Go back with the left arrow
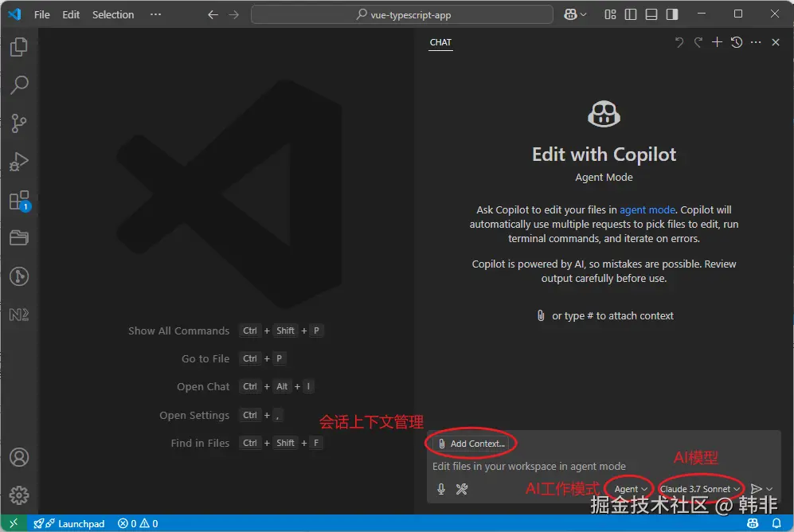 (213, 14)
